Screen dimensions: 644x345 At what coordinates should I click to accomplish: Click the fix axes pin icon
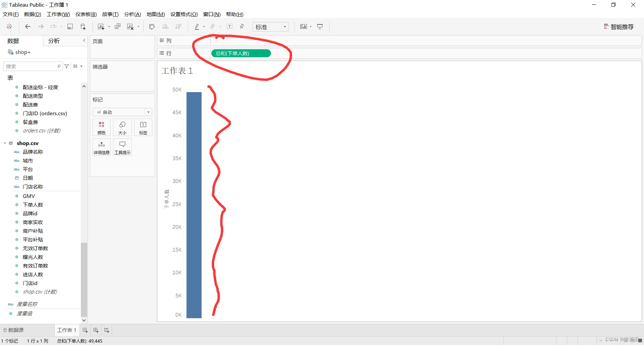242,26
